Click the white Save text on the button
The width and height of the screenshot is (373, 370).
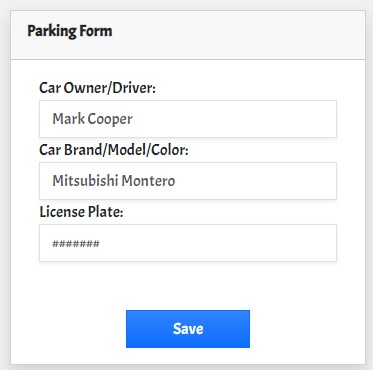point(188,329)
